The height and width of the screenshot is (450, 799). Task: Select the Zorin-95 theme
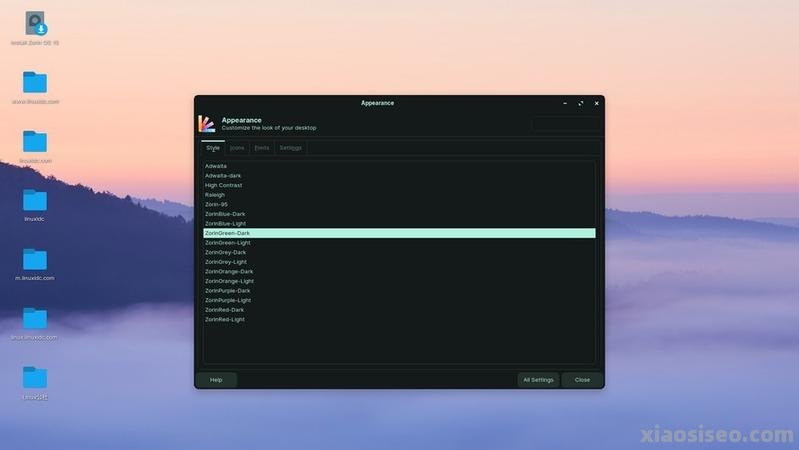(x=399, y=204)
